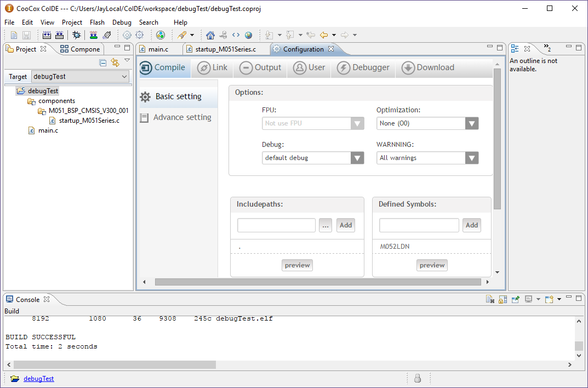588x388 pixels.
Task: Click the globe icon in the toolbar
Action: [x=249, y=35]
